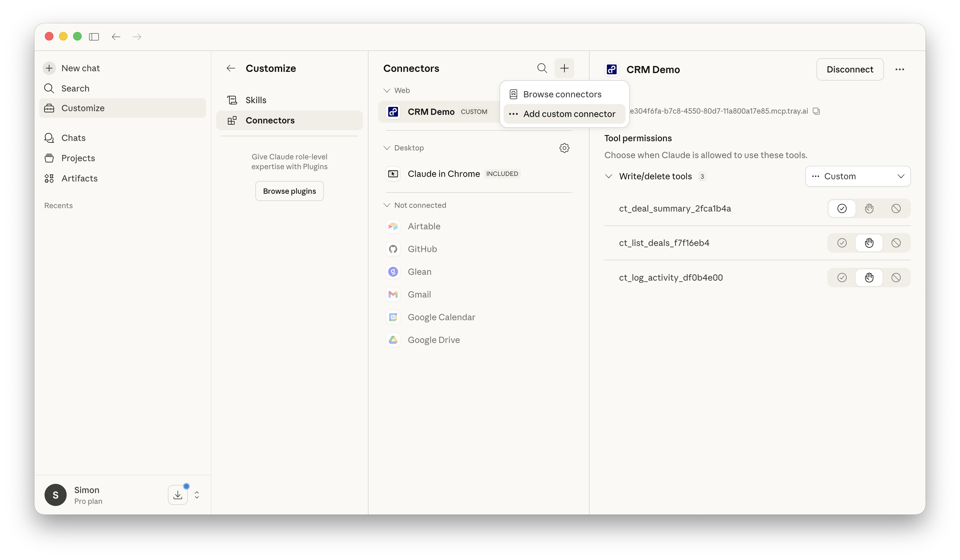Image resolution: width=960 pixels, height=560 pixels.
Task: Open the Skills section
Action: [x=256, y=100]
